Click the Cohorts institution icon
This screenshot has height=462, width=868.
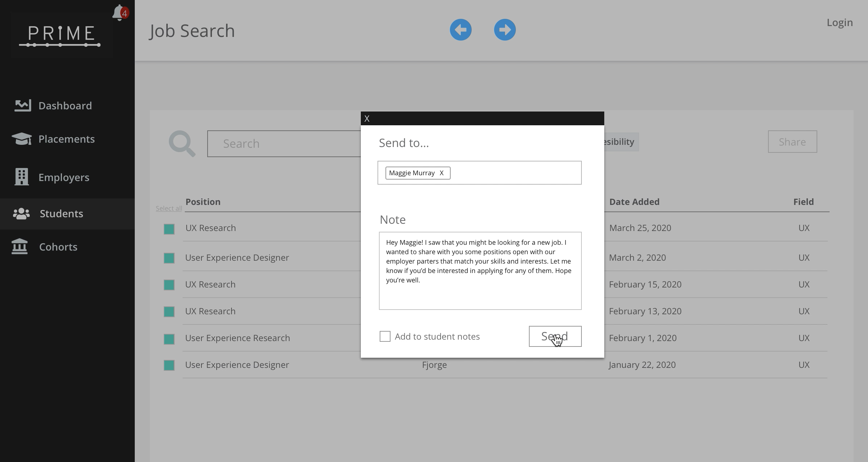pos(20,247)
